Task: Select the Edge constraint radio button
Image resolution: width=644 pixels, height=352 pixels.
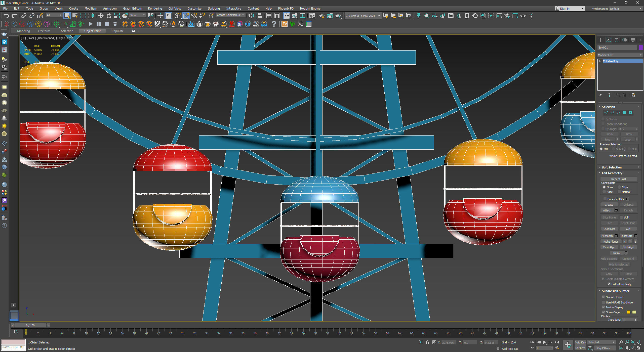Action: point(619,187)
